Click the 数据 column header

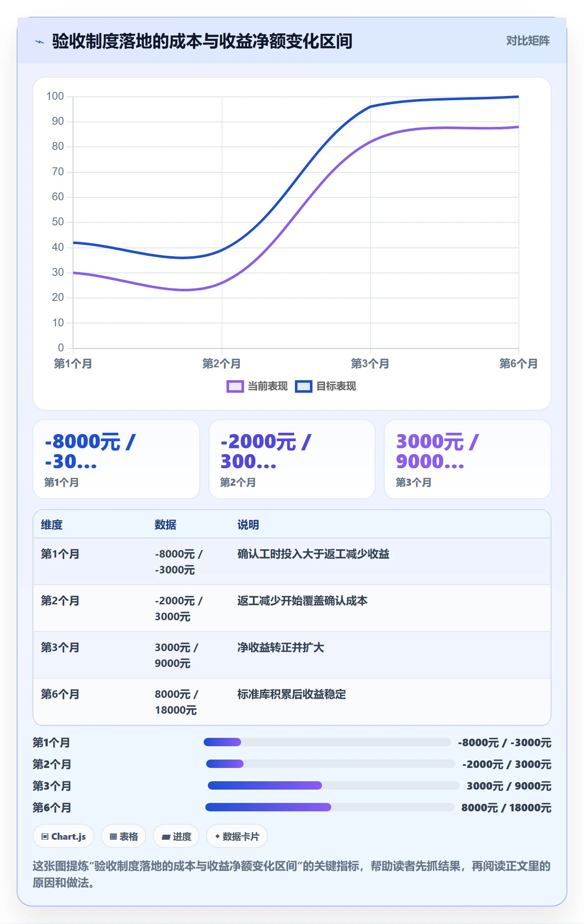click(x=166, y=525)
